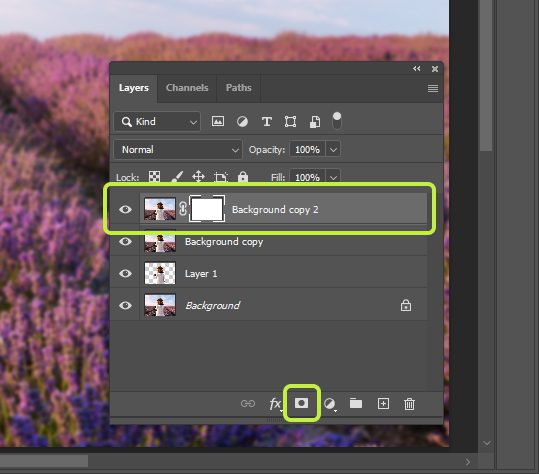Open the fx layer style menu
This screenshot has width=539, height=474.
pyautogui.click(x=275, y=404)
